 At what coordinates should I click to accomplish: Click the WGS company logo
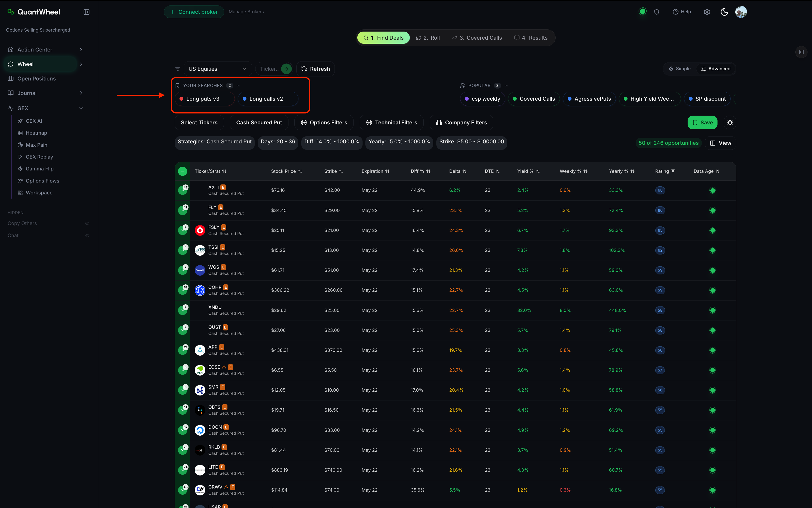click(200, 270)
